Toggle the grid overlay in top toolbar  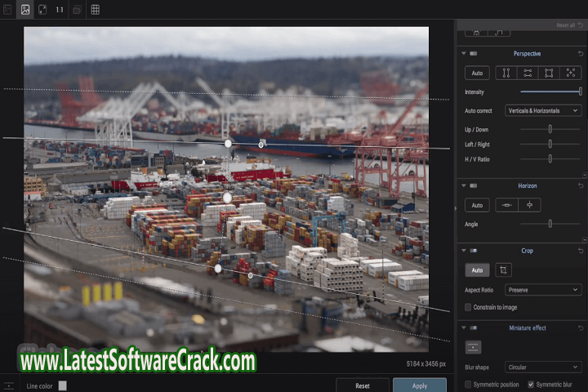tap(95, 10)
